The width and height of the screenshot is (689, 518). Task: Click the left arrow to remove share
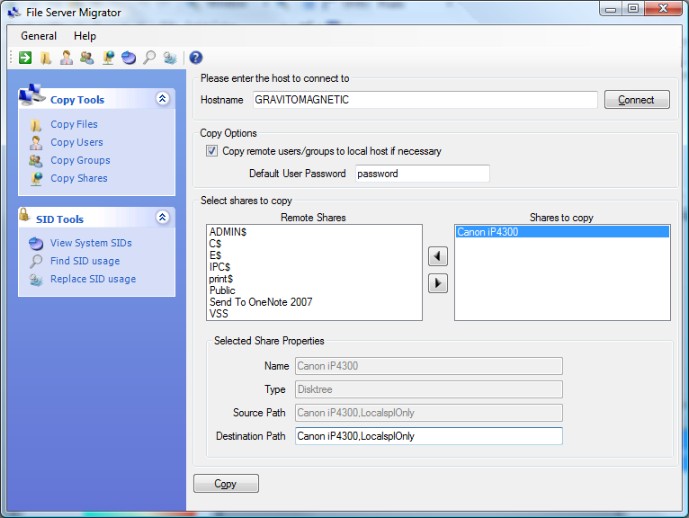coord(438,256)
